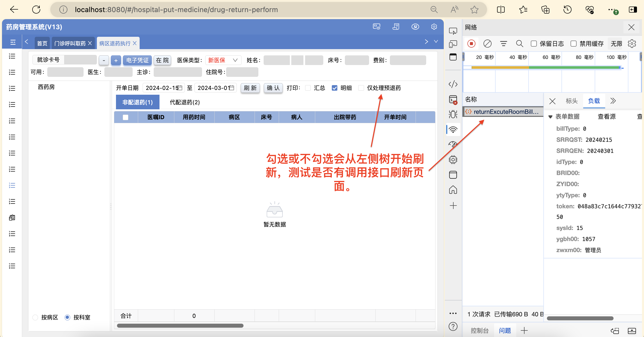Toggle the sidebar hamburger menu icon
The height and width of the screenshot is (337, 644).
[x=13, y=42]
